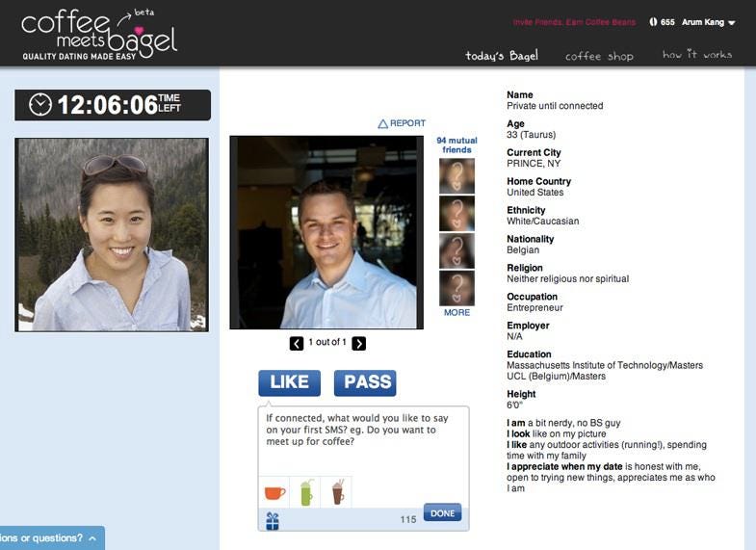Open today's Bagel tab
756x550 pixels.
[x=502, y=56]
